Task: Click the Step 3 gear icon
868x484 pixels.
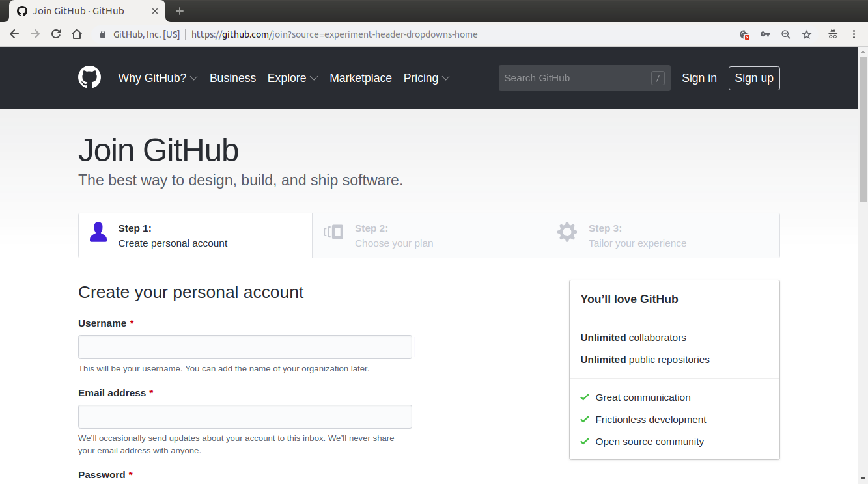Action: 567,232
